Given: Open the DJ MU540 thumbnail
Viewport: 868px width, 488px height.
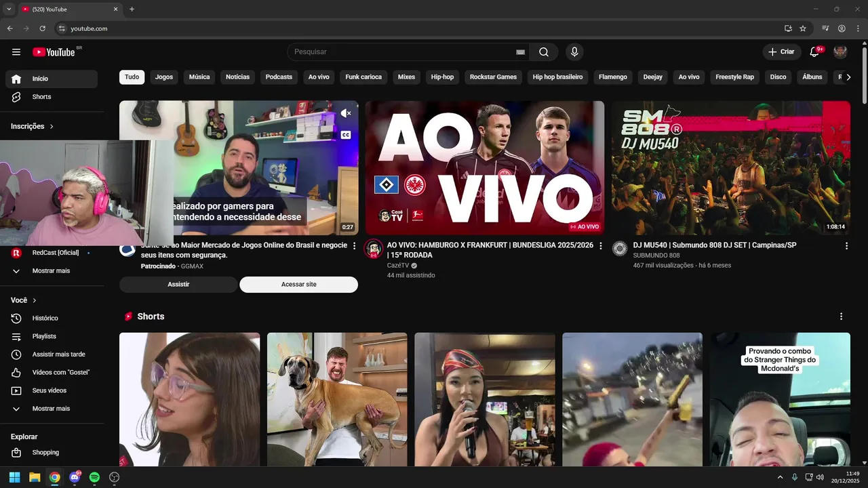Looking at the screenshot, I should pos(731,168).
